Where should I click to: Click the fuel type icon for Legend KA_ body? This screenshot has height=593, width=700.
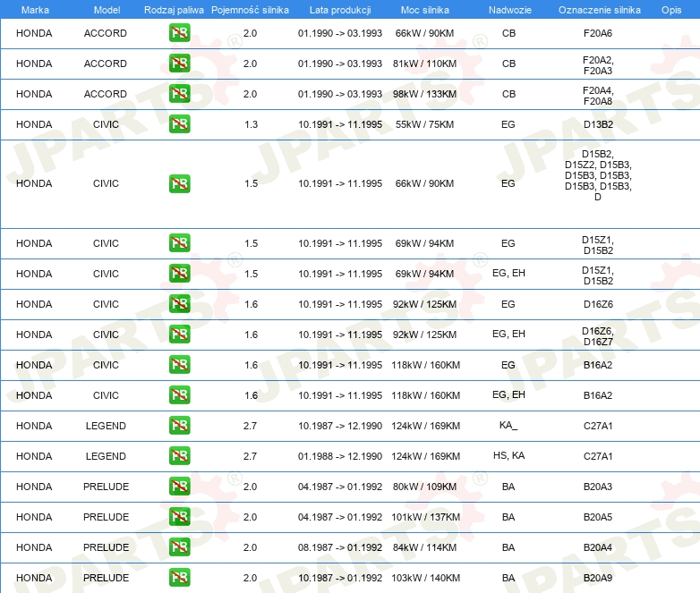179,426
